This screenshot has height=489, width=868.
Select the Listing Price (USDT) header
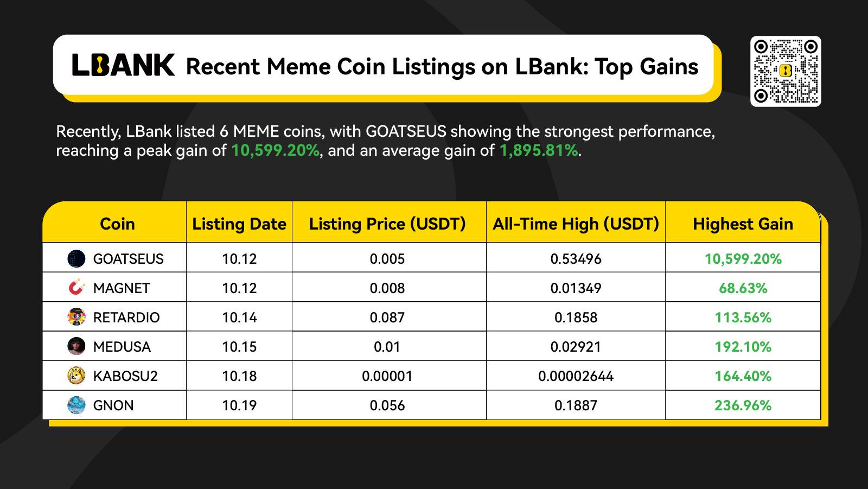(x=387, y=224)
